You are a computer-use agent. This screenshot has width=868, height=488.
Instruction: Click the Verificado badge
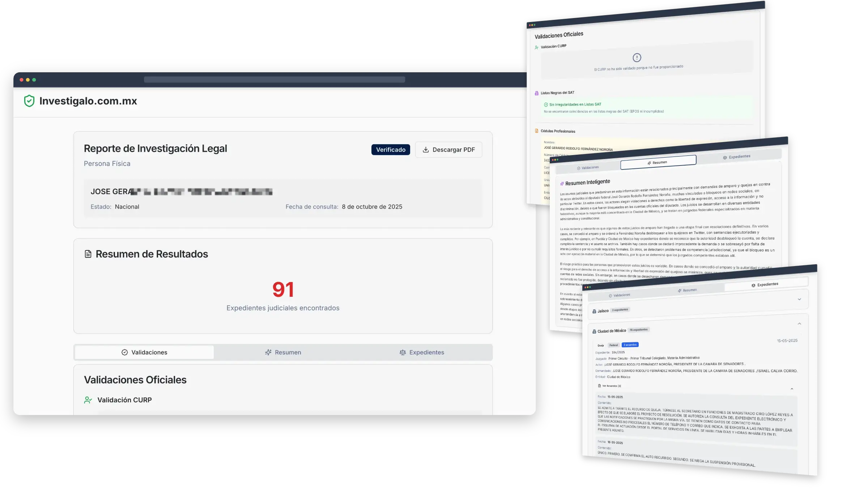[x=391, y=149]
